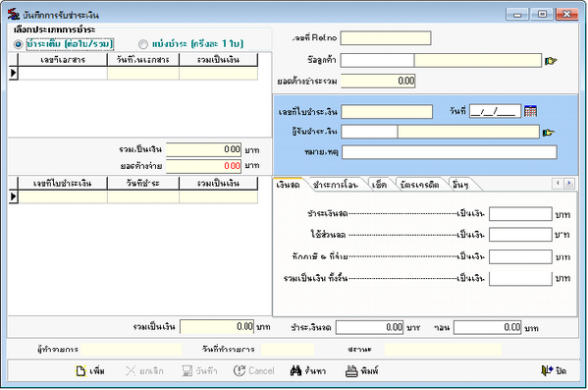This screenshot has height=390, width=588.
Task: Click the red ยอดค้างจ่าย amount field
Action: [203, 166]
